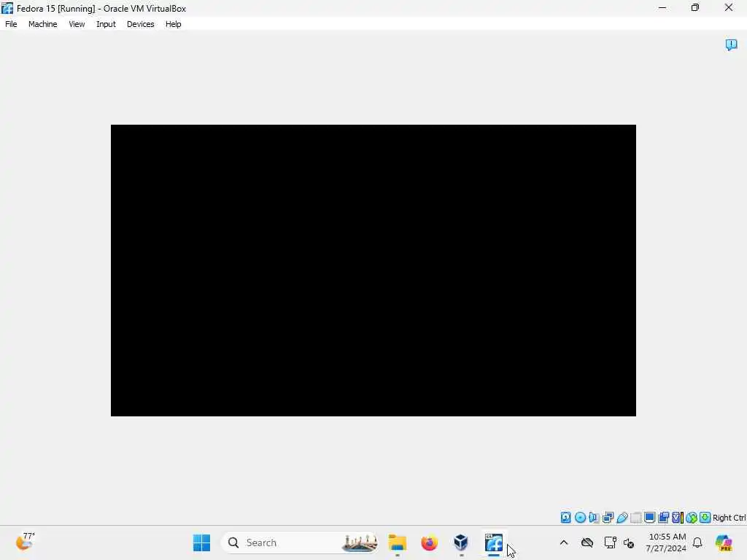The image size is (747, 560).
Task: Open the Help menu
Action: click(174, 24)
